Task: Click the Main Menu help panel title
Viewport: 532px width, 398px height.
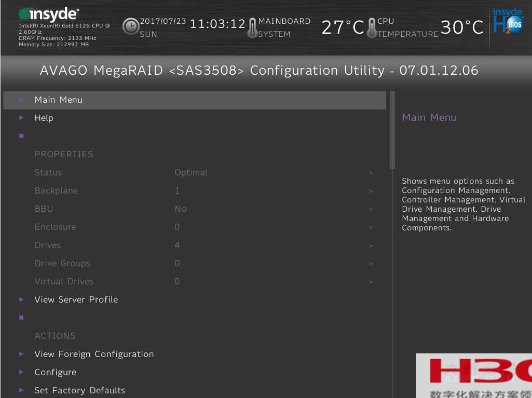Action: (429, 118)
